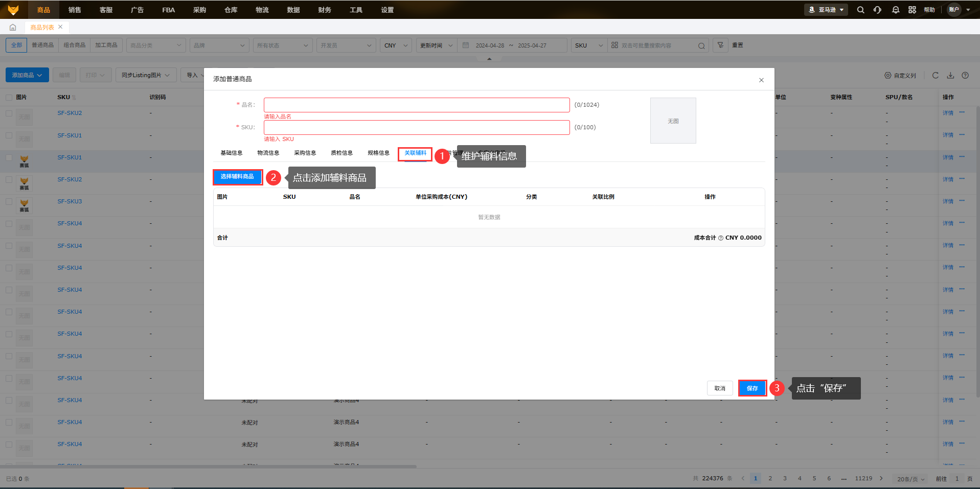Open the 销售 menu
This screenshot has height=489, width=980.
(x=75, y=10)
